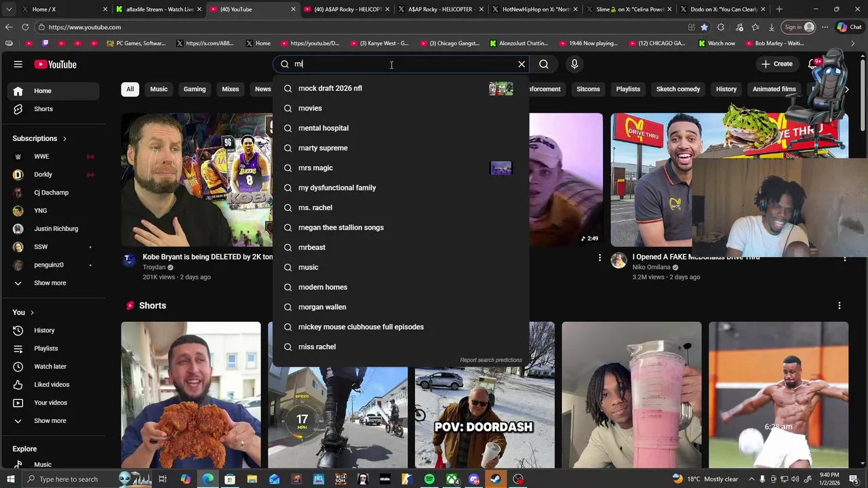Go to Home in the sidebar

coord(54,91)
